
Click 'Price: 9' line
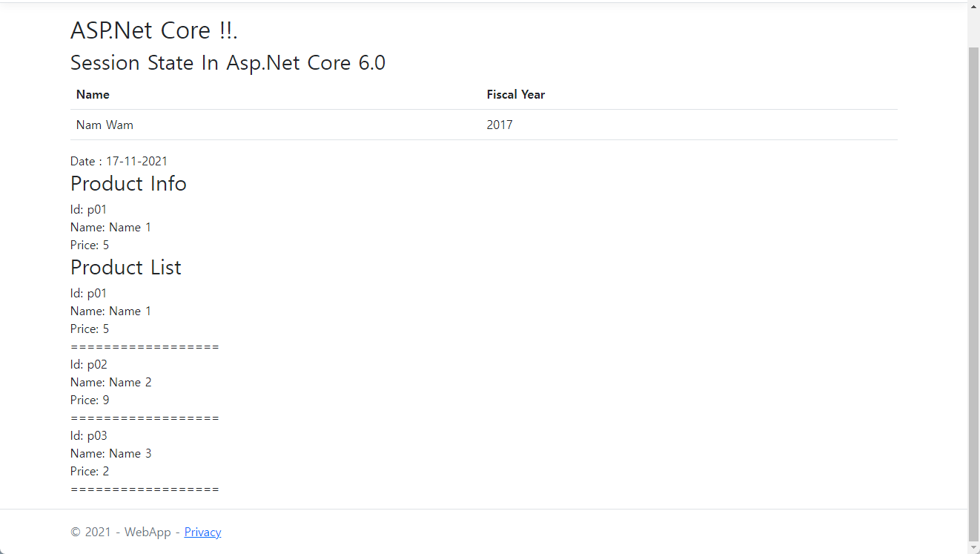click(90, 400)
